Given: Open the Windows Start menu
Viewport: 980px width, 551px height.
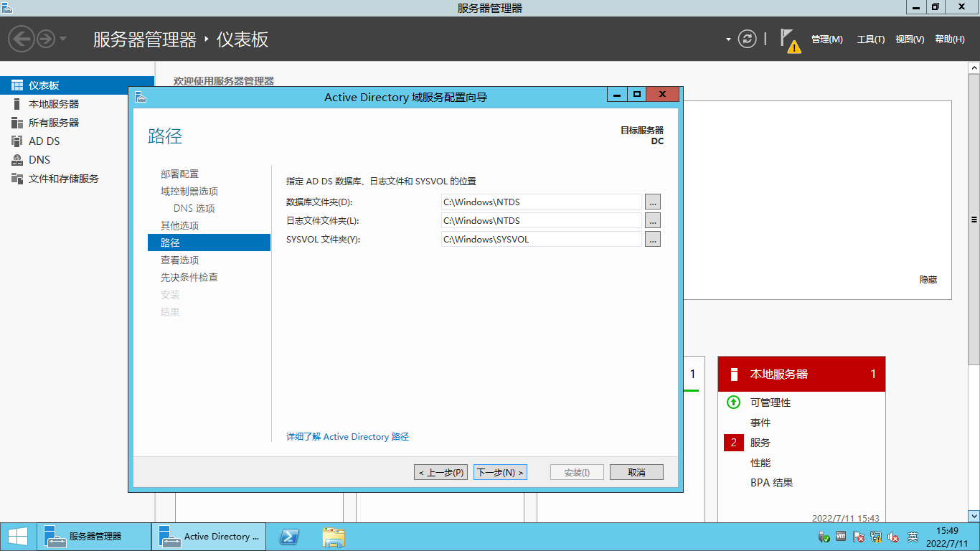Looking at the screenshot, I should coord(18,536).
